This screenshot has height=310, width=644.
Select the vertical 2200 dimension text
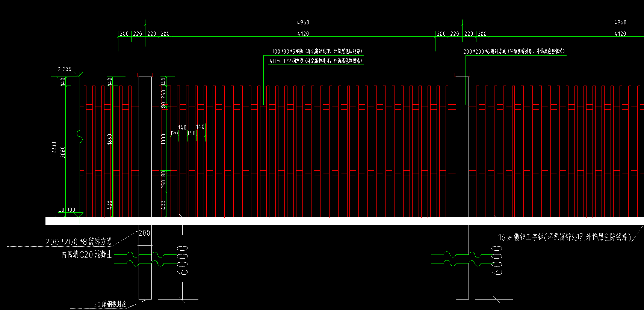coord(54,147)
